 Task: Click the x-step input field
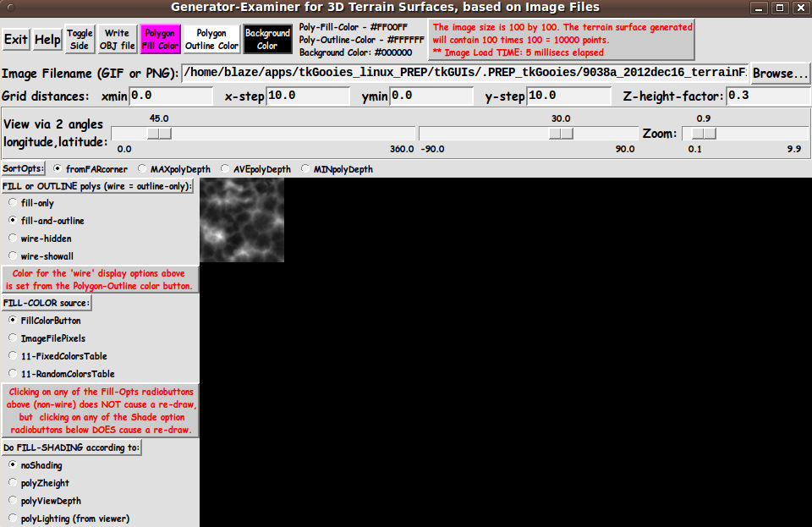(308, 96)
